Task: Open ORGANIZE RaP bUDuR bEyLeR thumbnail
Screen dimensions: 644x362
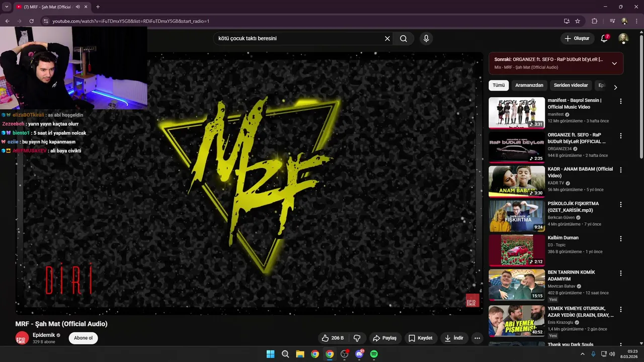Action: click(x=517, y=147)
